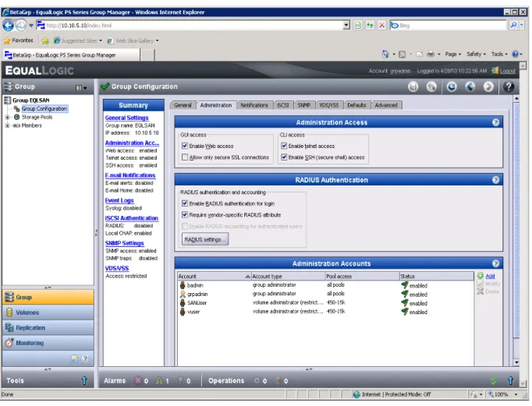Click the vertical scrollbar in configuration pane
The image size is (532, 406).
tap(516, 229)
